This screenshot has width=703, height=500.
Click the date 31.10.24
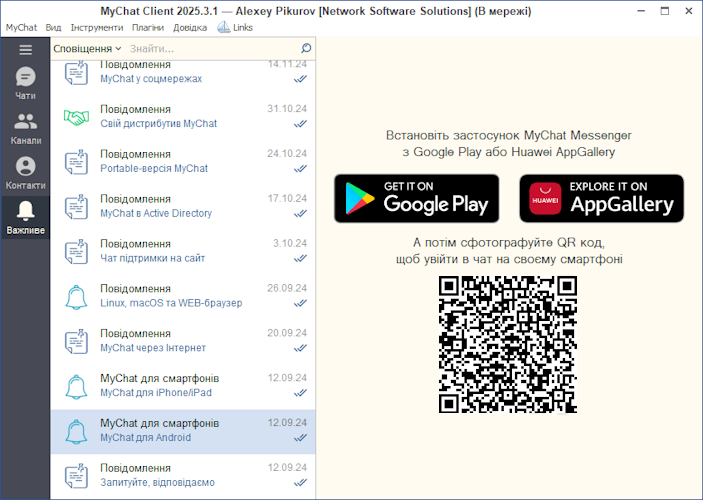point(287,109)
